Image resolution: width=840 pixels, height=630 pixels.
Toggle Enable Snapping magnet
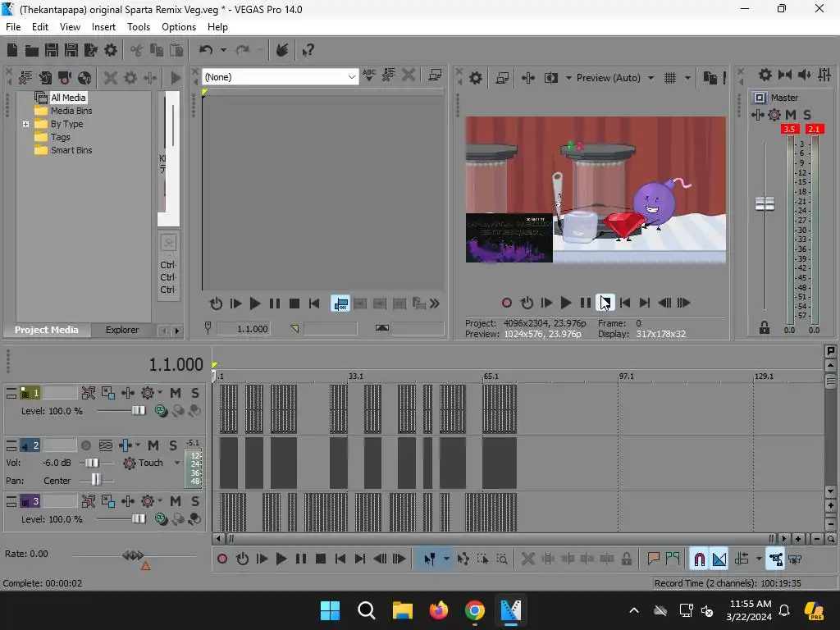pos(699,559)
